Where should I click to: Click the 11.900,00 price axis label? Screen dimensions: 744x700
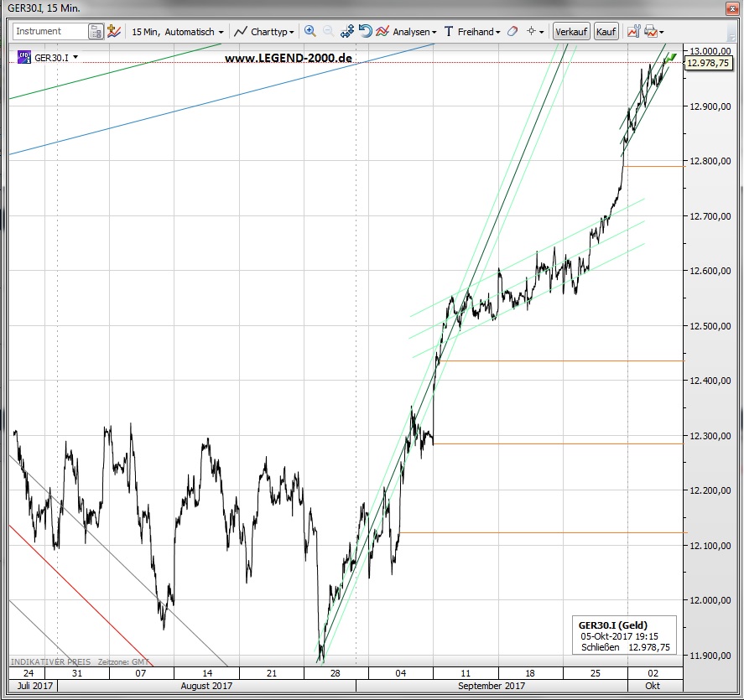pos(710,656)
